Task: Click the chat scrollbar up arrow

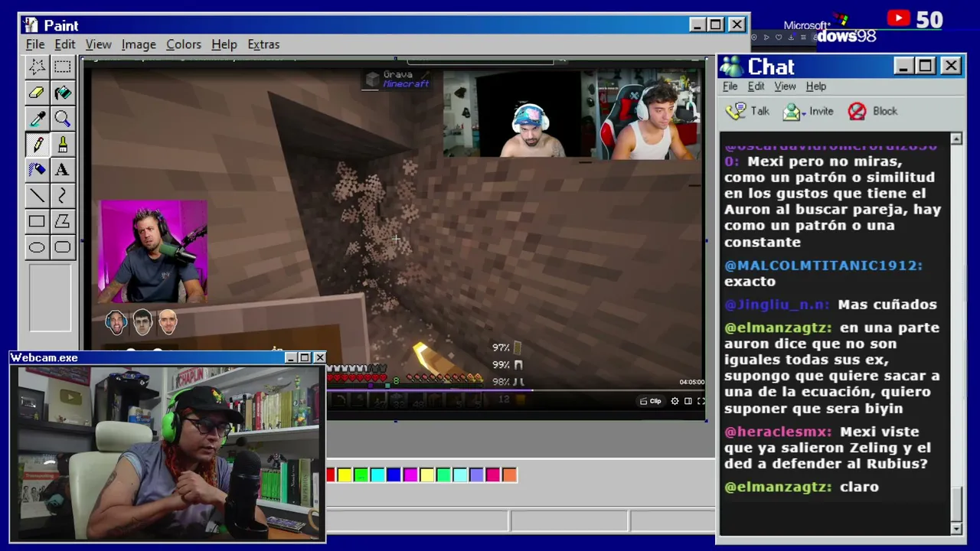Action: (956, 139)
